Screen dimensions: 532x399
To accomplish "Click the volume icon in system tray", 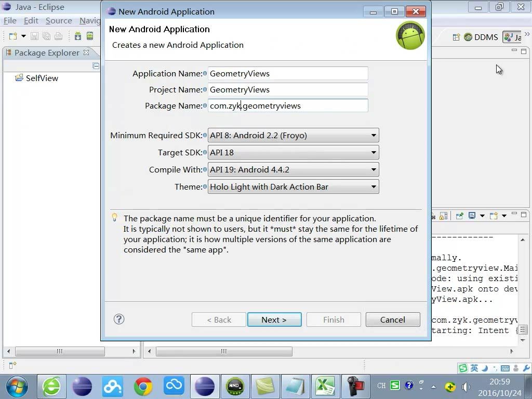I will coord(466,387).
